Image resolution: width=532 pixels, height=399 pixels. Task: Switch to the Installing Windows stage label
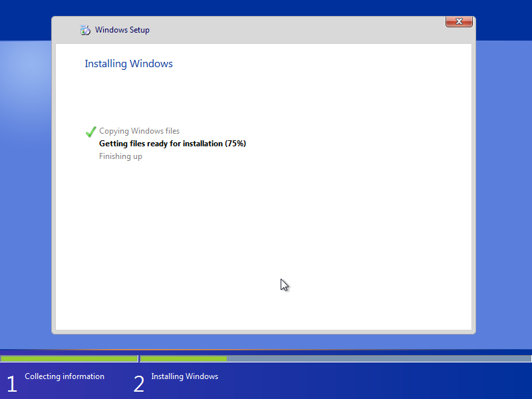184,376
